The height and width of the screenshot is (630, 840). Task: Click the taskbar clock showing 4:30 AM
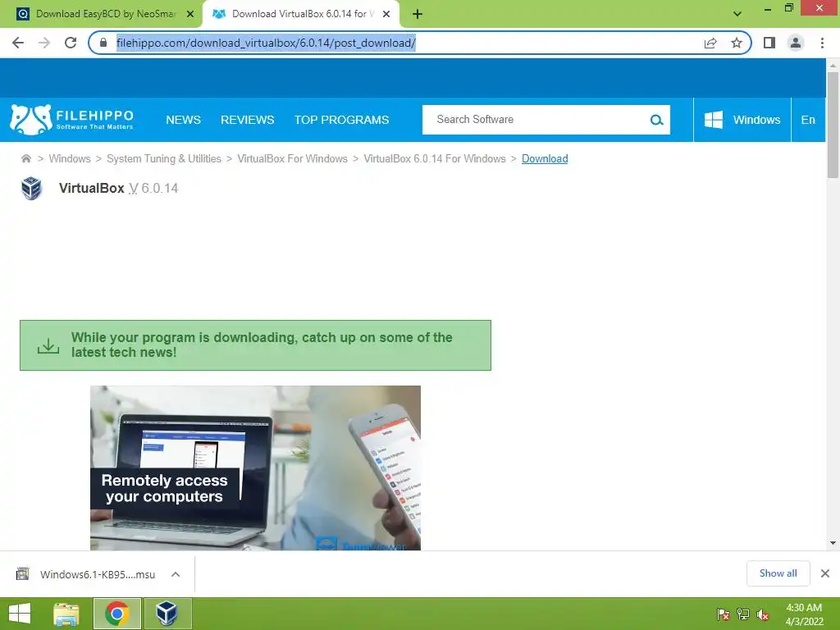point(804,614)
